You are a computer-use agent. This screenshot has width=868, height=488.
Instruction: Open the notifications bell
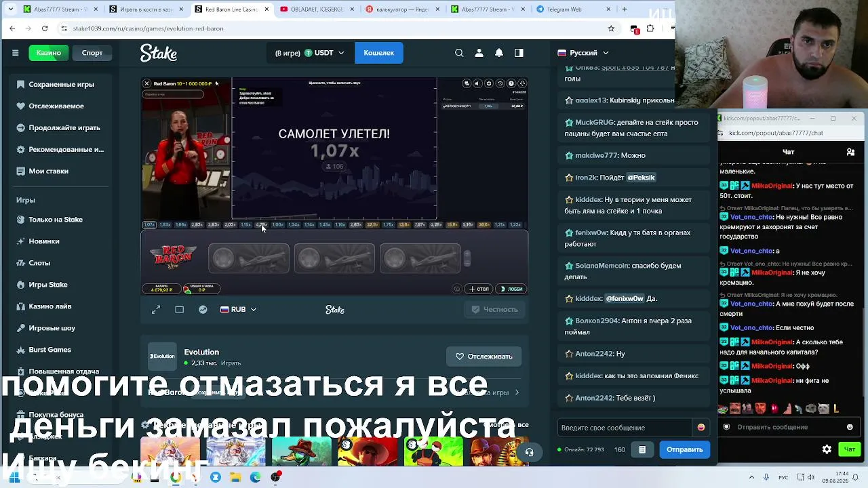(x=499, y=53)
